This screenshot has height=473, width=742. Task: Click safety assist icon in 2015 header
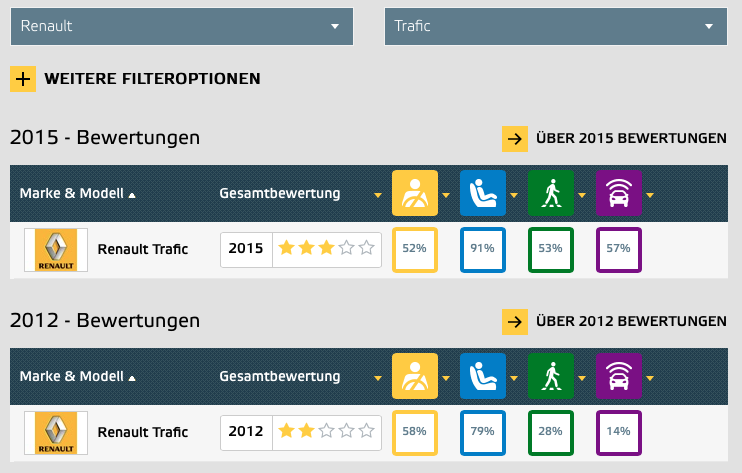pyautogui.click(x=619, y=193)
